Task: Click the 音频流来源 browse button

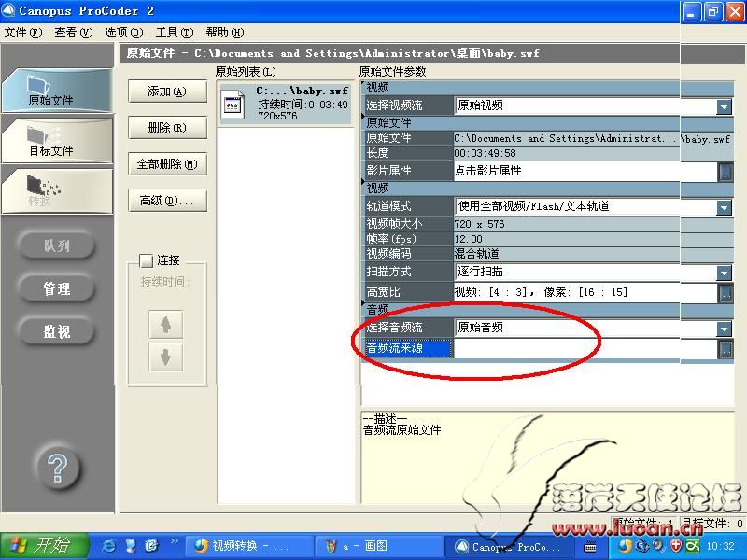Action: pos(726,349)
